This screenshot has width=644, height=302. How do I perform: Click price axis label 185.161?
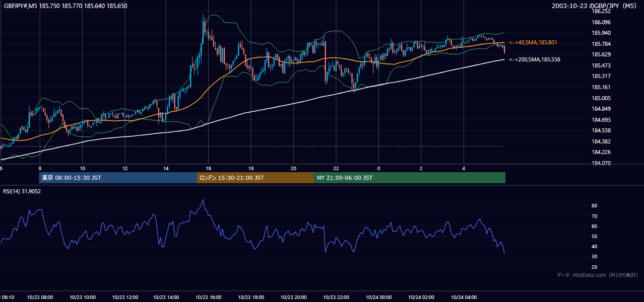pos(601,87)
